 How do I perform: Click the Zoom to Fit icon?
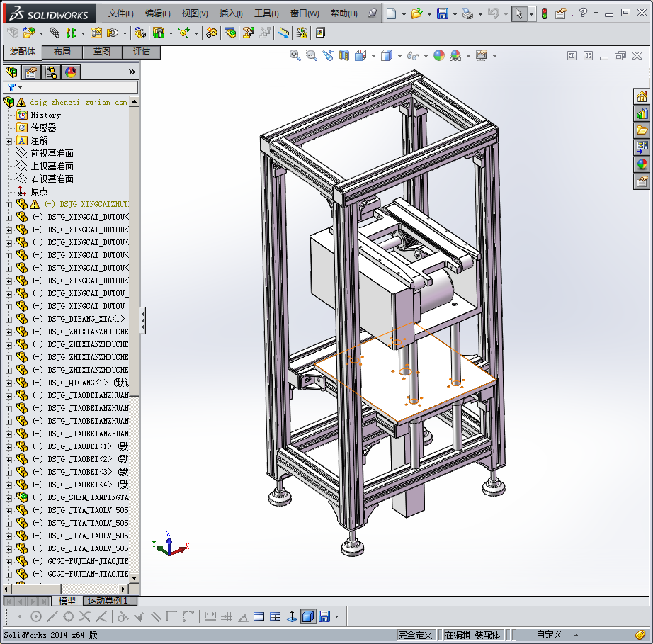tap(295, 55)
